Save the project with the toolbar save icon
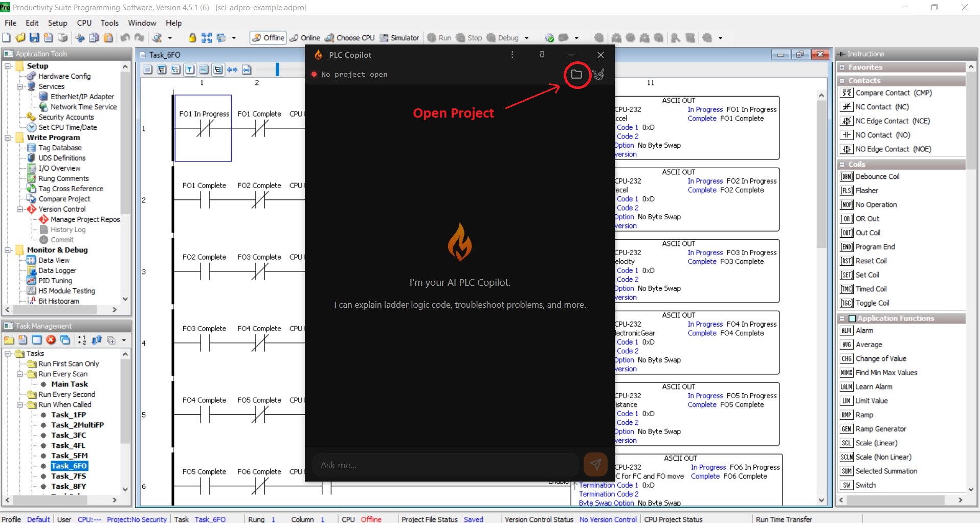 click(34, 37)
